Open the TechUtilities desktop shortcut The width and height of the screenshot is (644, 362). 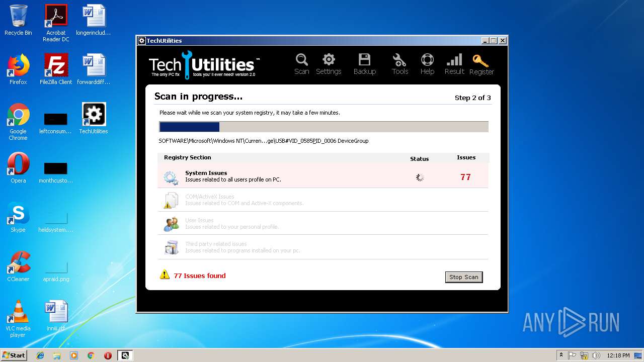[x=94, y=119]
